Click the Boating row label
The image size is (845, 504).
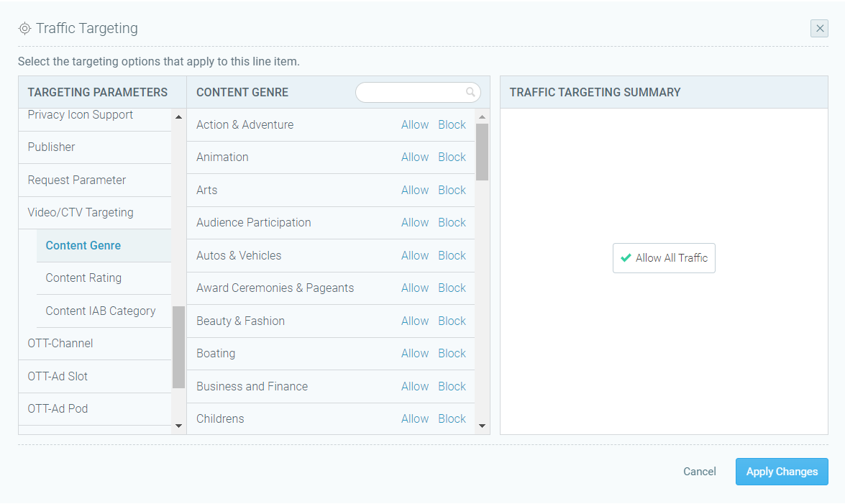(216, 354)
